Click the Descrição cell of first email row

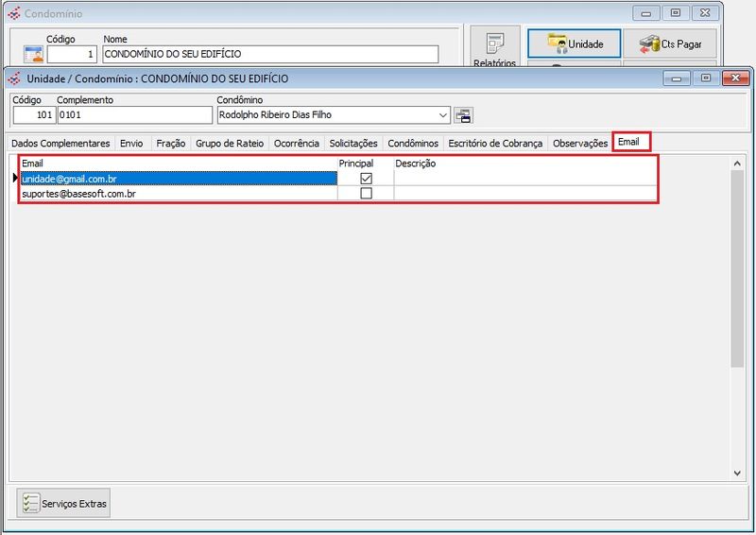(524, 178)
